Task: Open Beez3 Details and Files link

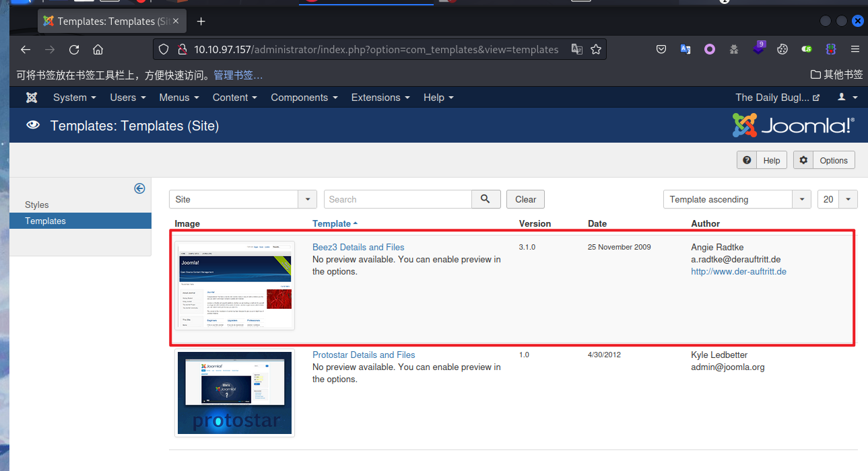Action: tap(358, 247)
